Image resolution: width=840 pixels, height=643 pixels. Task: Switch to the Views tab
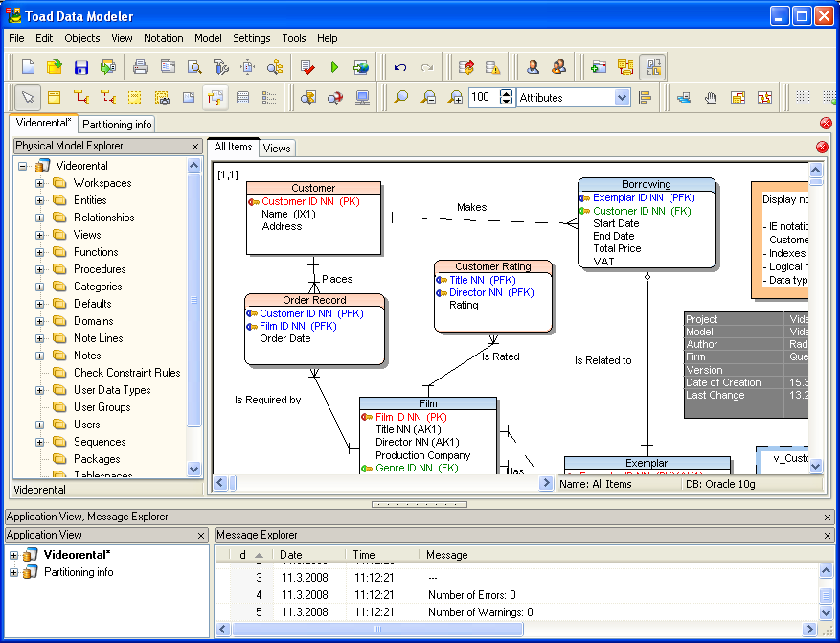(x=277, y=149)
